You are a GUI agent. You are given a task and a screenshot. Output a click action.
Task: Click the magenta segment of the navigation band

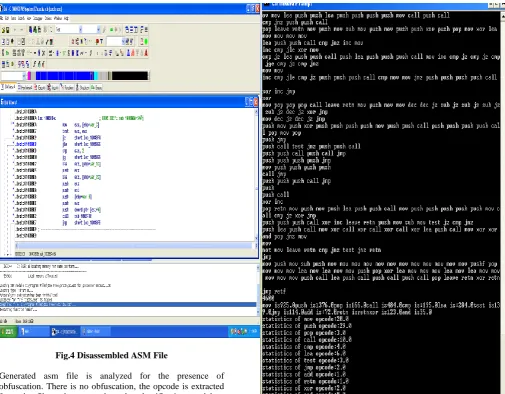29,76
